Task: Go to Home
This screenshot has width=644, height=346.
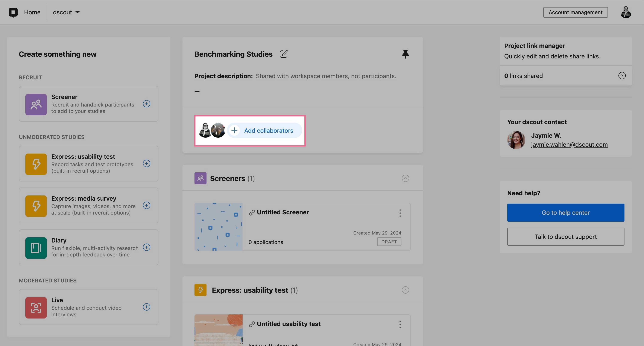Action: point(32,12)
